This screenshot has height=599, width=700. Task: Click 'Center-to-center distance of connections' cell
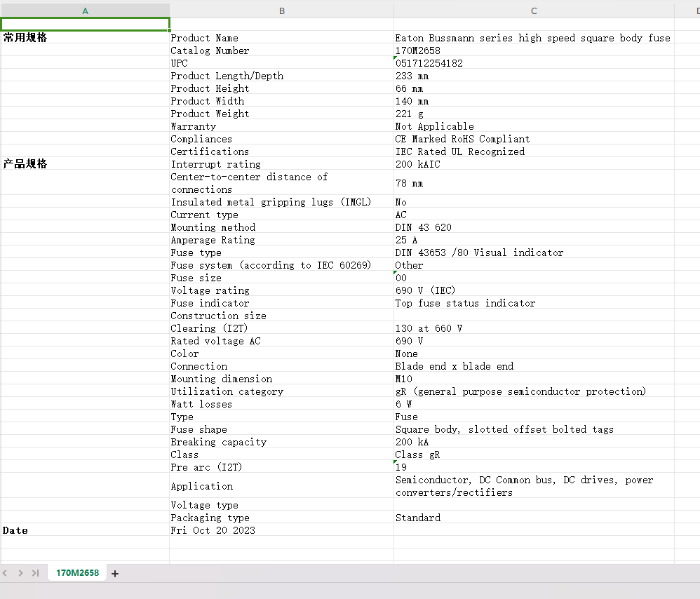[282, 183]
